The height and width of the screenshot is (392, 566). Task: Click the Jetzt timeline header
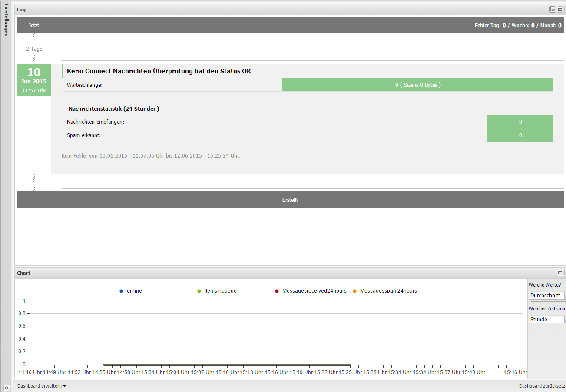click(34, 26)
